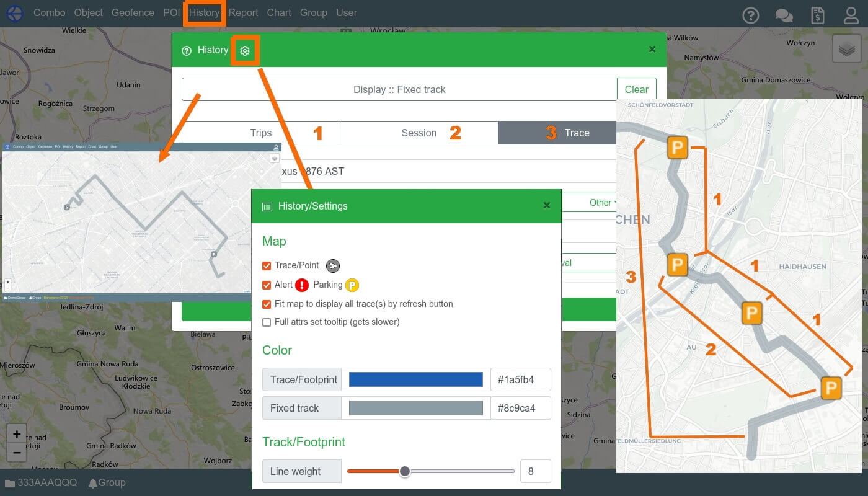Open History settings gear icon
The image size is (868, 496).
(x=245, y=51)
